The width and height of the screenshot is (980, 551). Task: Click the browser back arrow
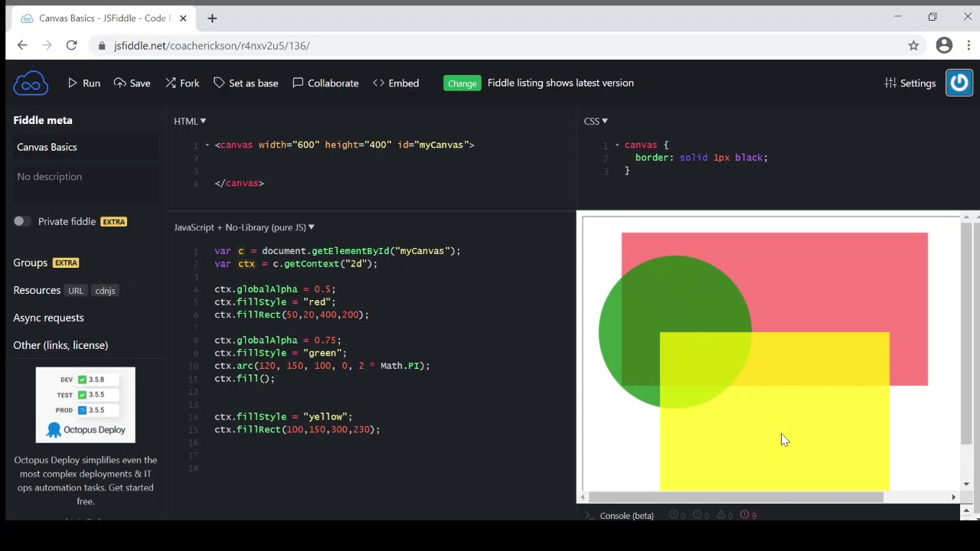click(22, 46)
